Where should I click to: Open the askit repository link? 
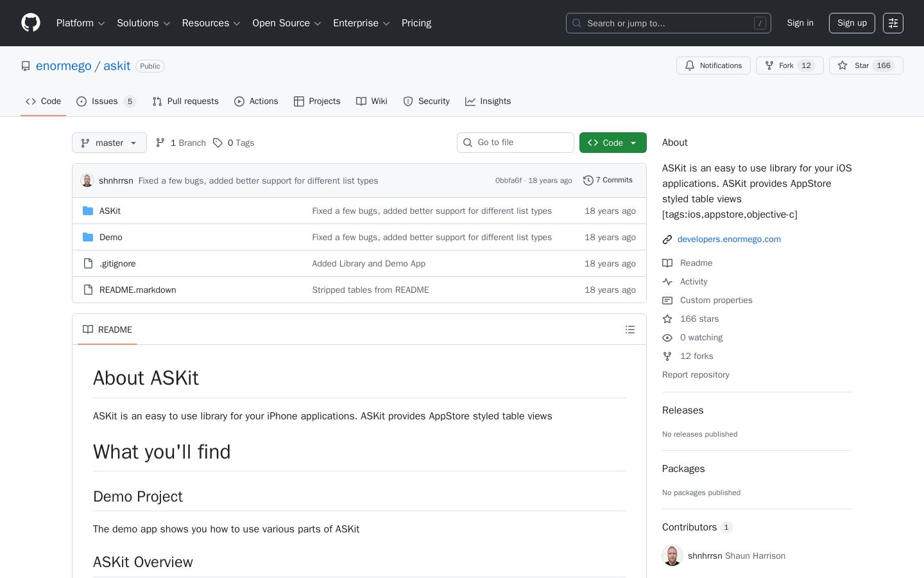117,66
